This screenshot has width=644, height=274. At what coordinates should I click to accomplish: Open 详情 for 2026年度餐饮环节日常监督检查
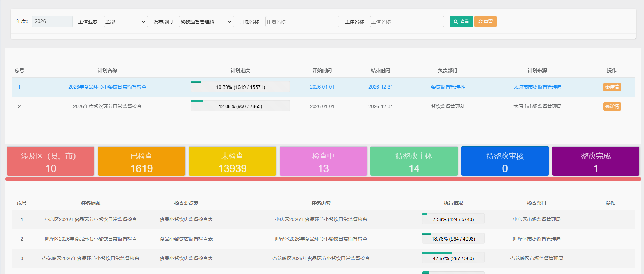coord(612,107)
